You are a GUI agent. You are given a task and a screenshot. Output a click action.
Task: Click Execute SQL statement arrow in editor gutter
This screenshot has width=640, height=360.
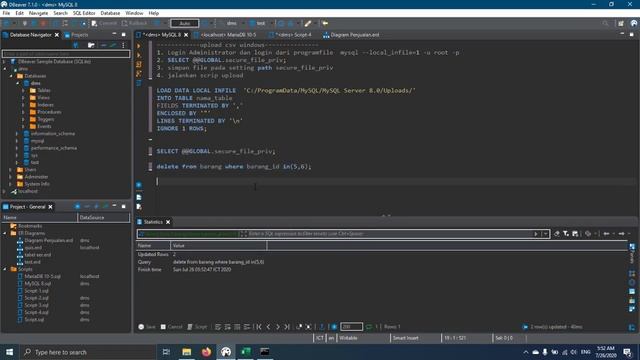139,46
